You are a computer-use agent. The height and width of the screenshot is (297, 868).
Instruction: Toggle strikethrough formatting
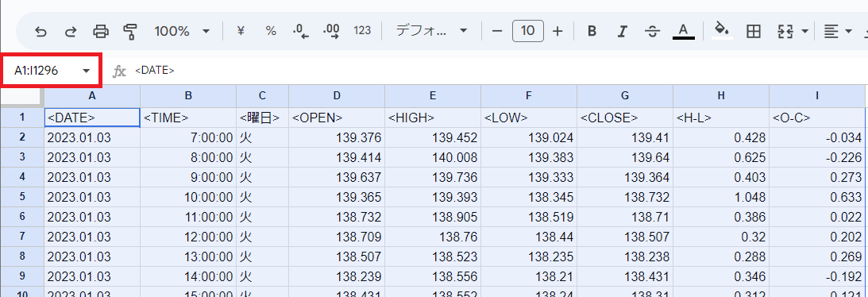(653, 32)
